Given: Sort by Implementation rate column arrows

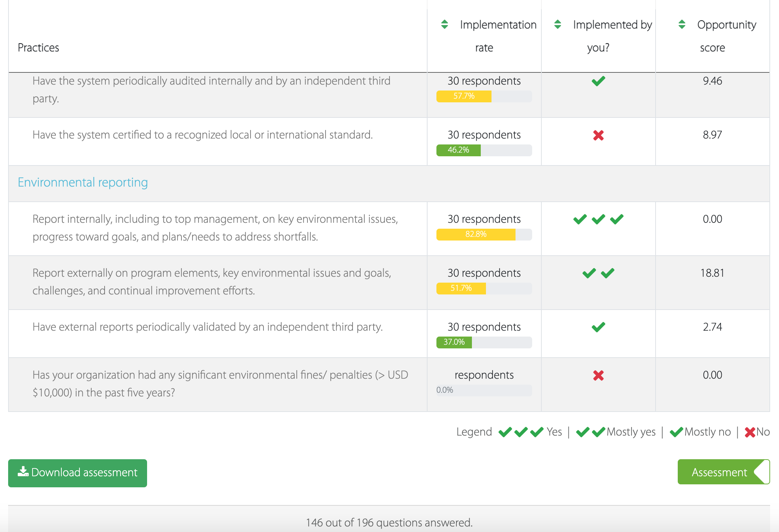Looking at the screenshot, I should pos(445,24).
